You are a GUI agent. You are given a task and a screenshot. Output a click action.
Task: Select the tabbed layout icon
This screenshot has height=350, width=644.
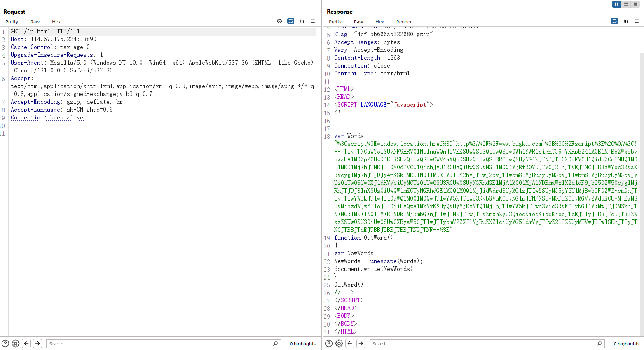pyautogui.click(x=635, y=4)
